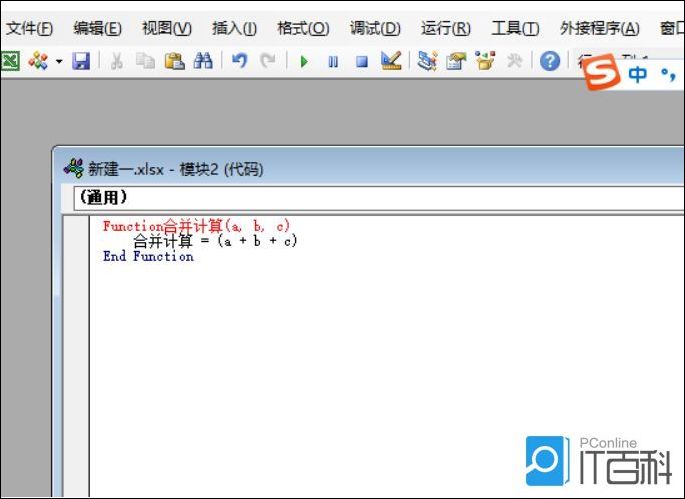Save the workbook with the floppy icon
The image size is (685, 499).
pos(81,61)
